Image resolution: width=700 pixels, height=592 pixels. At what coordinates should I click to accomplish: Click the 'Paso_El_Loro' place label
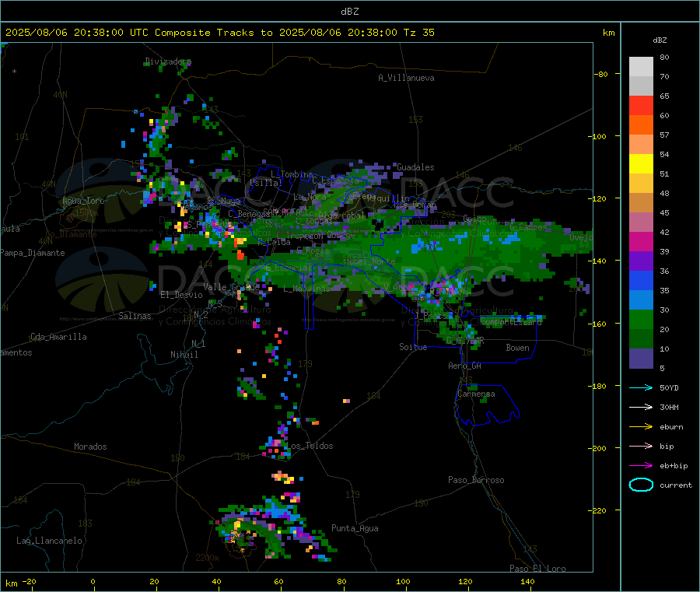point(537,569)
